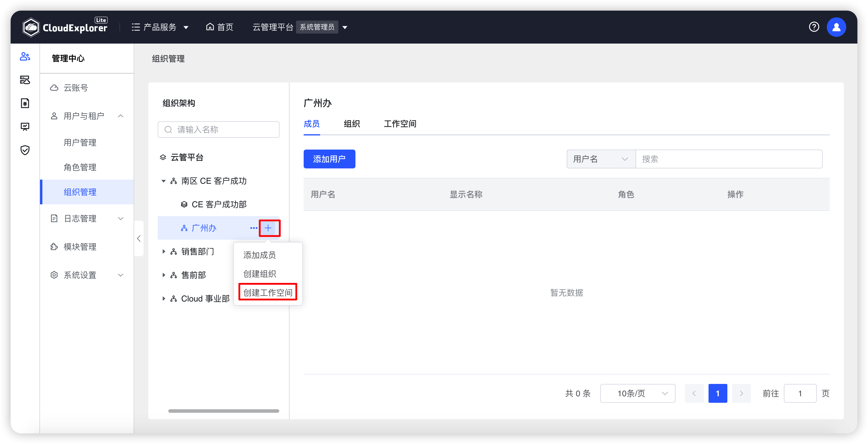This screenshot has height=444, width=868.
Task: Open the more options dots for 广州办
Action: pos(253,228)
